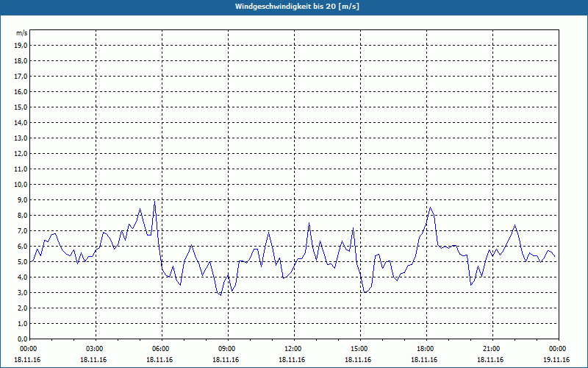Click the 8,0 y-axis label
This screenshot has height=368, width=588.
22,215
